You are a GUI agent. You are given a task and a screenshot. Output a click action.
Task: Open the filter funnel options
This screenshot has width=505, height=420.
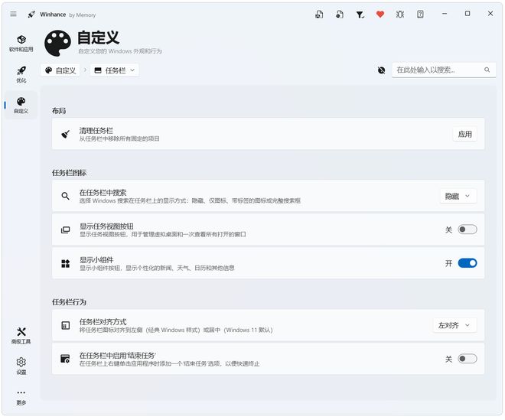pos(360,15)
